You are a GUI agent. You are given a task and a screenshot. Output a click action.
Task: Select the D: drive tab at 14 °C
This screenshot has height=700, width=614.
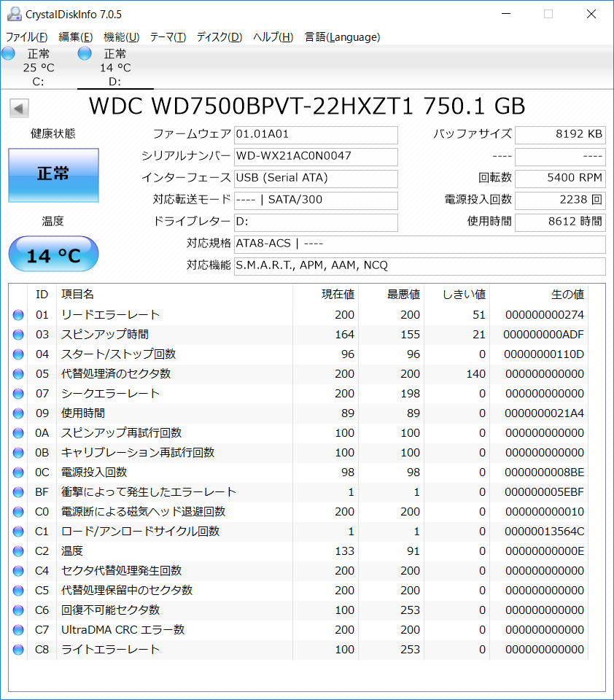pos(115,67)
